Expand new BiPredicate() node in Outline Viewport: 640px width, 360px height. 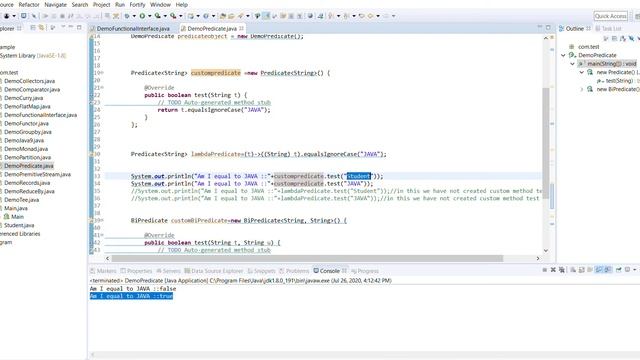click(582, 89)
